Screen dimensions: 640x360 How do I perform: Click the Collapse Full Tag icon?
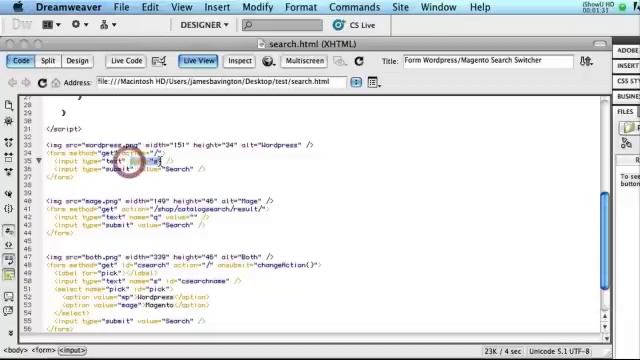pos(9,142)
